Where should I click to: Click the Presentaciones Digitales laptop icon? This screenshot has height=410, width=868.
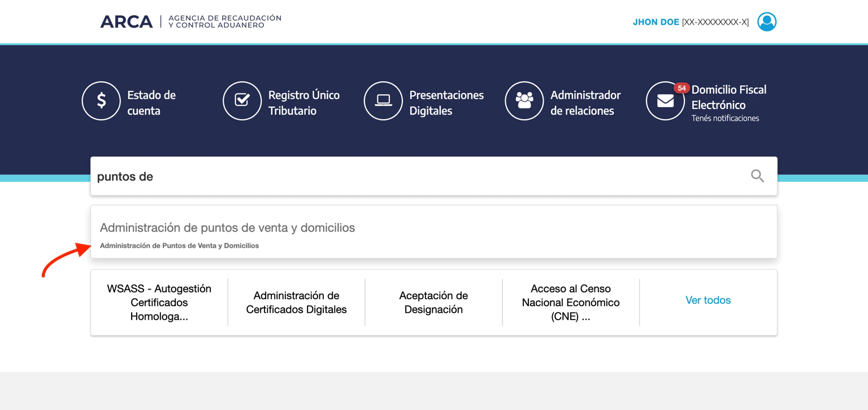point(384,101)
